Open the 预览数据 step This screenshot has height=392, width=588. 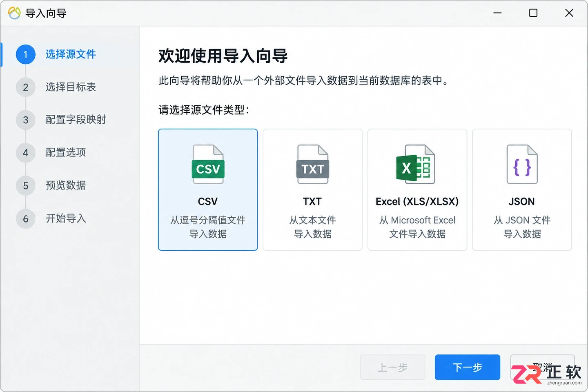66,185
